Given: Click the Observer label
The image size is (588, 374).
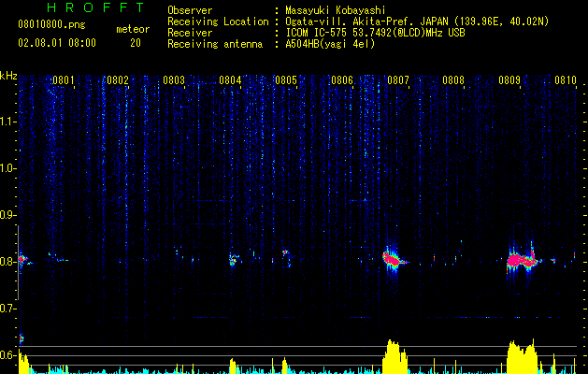Looking at the screenshot, I should pos(190,10).
